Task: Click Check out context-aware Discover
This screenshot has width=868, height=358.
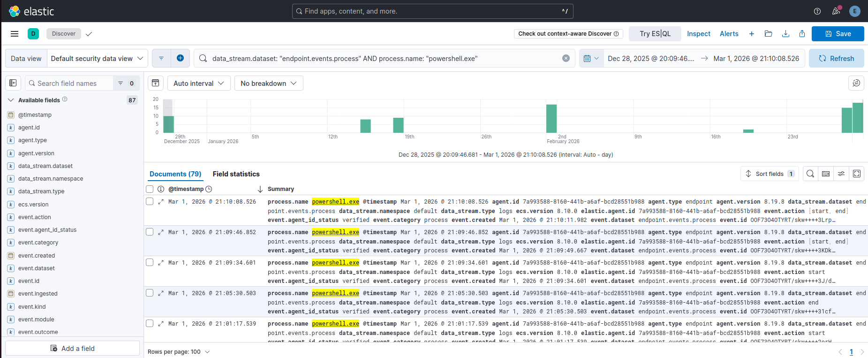Action: (x=568, y=34)
